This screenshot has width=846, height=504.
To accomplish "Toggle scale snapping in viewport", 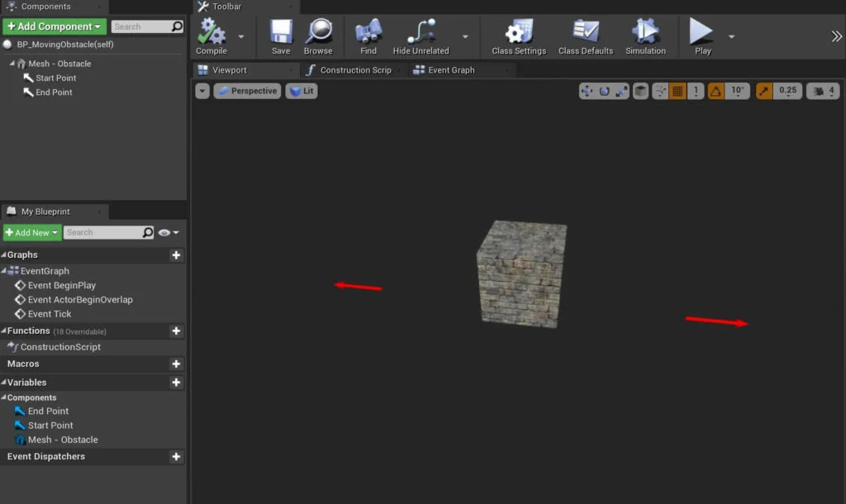I will [764, 91].
